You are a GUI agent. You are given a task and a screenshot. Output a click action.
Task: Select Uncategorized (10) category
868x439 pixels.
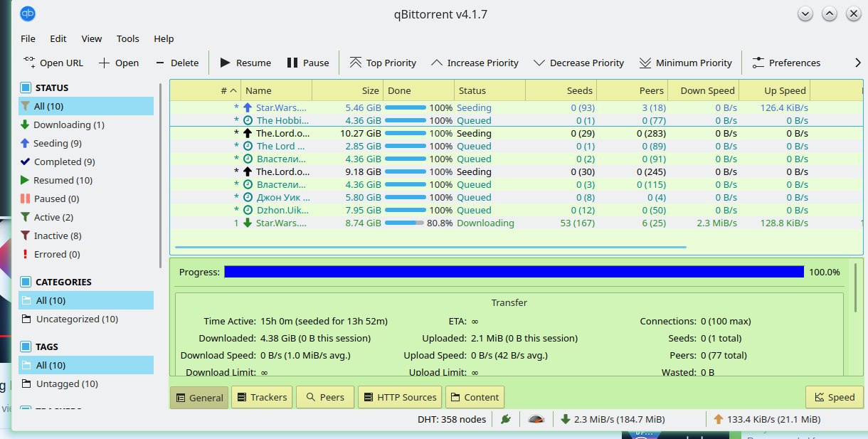86,319
